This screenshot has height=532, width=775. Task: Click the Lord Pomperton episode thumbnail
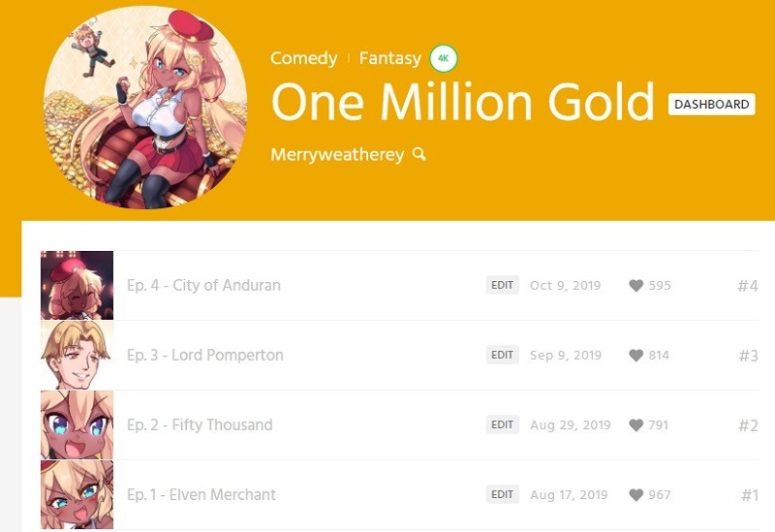[77, 355]
